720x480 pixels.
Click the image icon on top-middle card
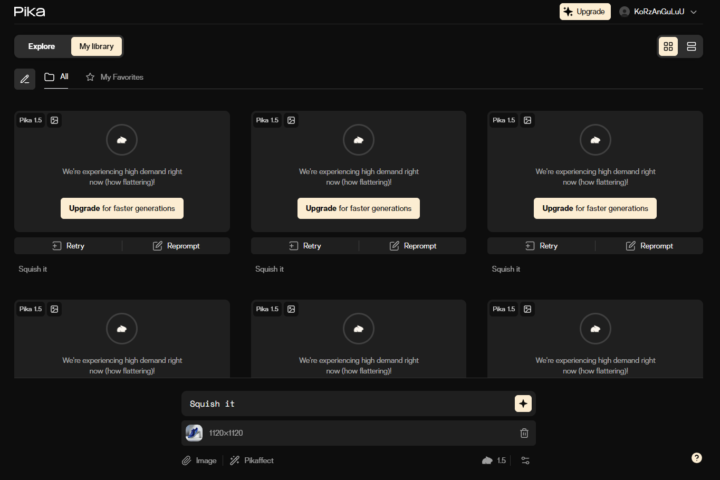(291, 120)
